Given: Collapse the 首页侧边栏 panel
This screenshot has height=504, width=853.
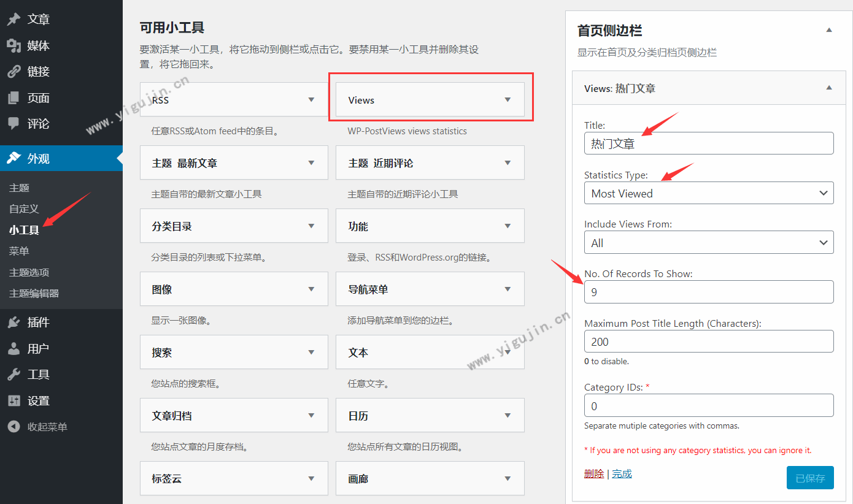Looking at the screenshot, I should [829, 30].
